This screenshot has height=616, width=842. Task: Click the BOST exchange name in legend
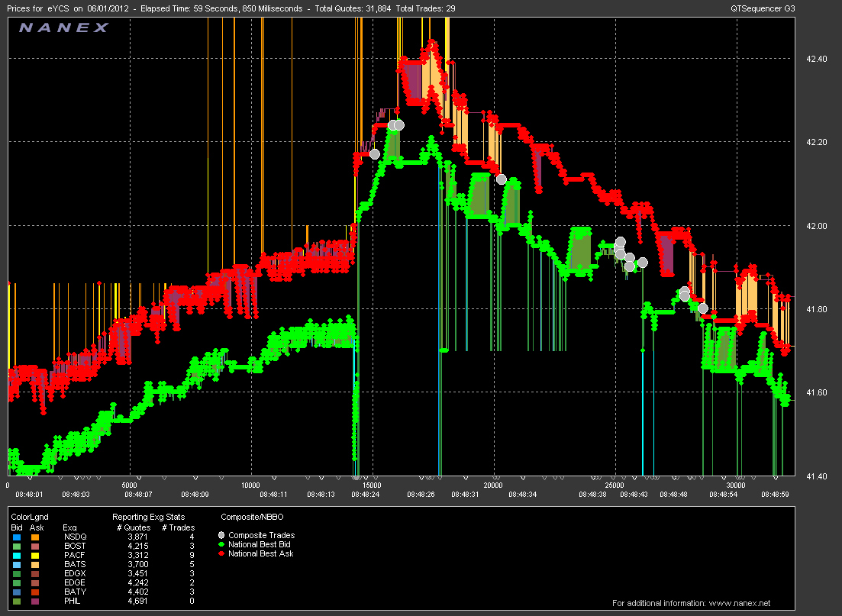click(75, 547)
